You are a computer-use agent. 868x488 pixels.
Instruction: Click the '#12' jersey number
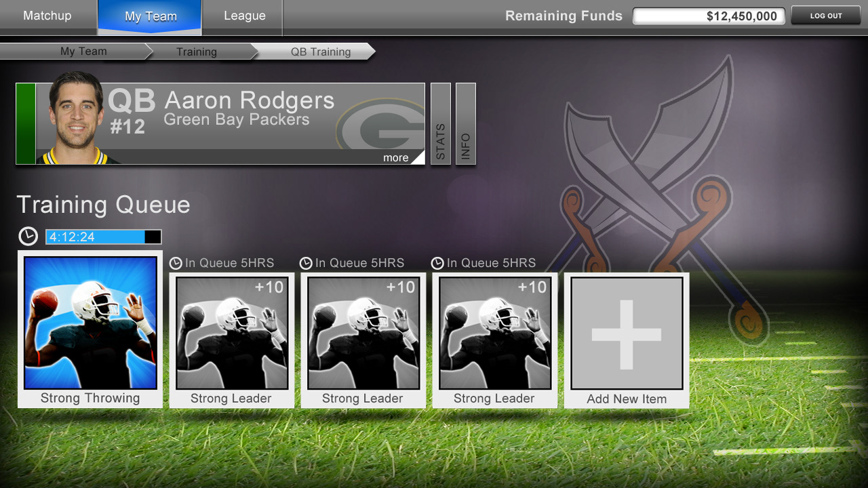[x=127, y=127]
